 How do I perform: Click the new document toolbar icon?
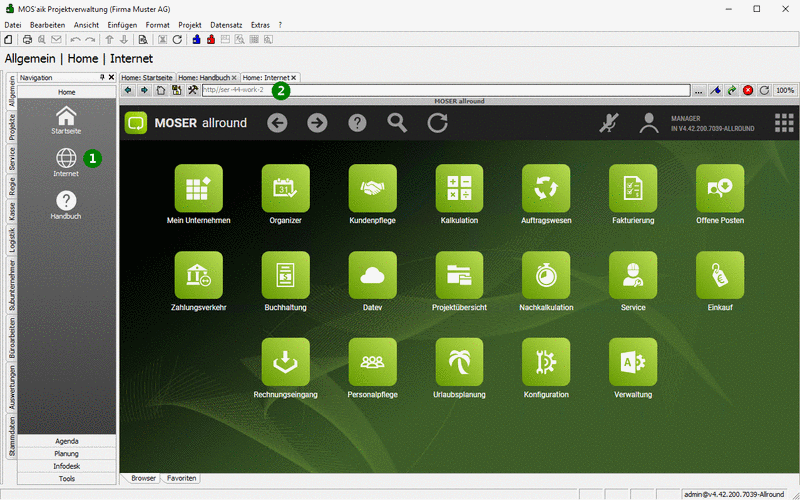pyautogui.click(x=8, y=39)
